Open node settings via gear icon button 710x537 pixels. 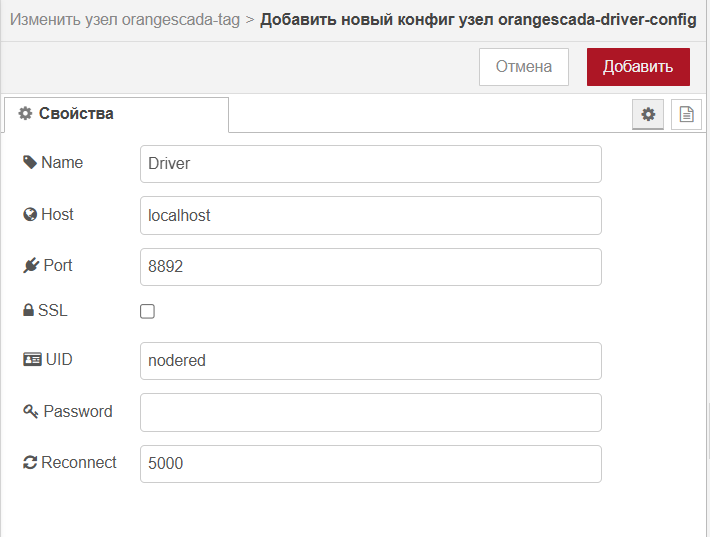click(648, 114)
